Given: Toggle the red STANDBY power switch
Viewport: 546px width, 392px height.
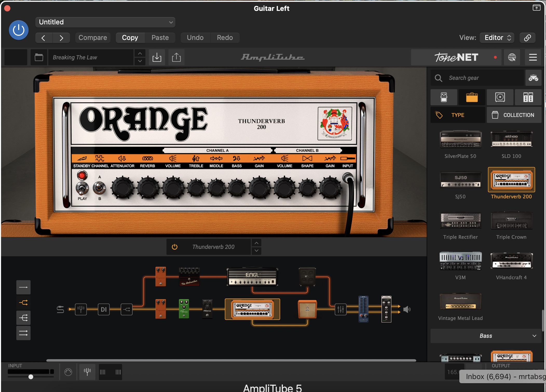Looking at the screenshot, I should (82, 176).
